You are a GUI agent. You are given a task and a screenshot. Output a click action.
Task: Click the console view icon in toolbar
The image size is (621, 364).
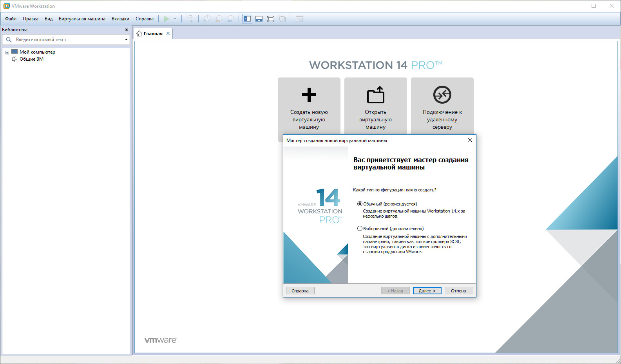click(299, 19)
